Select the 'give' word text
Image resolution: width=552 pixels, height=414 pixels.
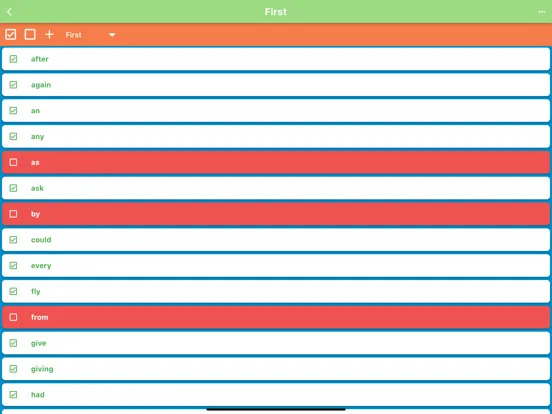pos(38,343)
